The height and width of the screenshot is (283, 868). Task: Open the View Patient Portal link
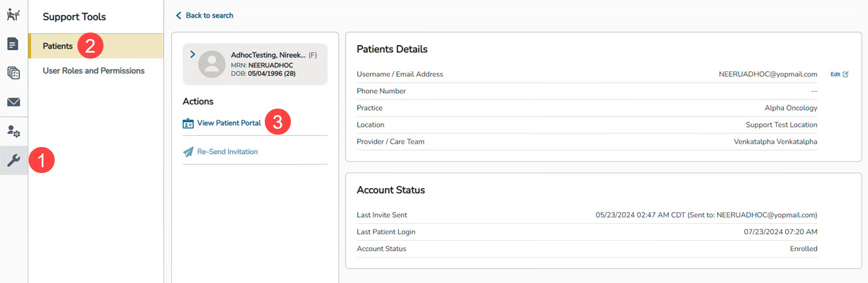click(228, 123)
